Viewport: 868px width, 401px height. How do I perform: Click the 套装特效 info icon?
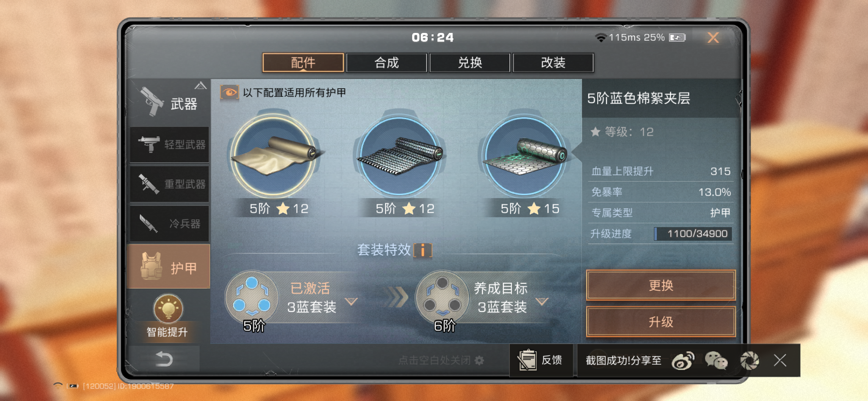tap(423, 250)
